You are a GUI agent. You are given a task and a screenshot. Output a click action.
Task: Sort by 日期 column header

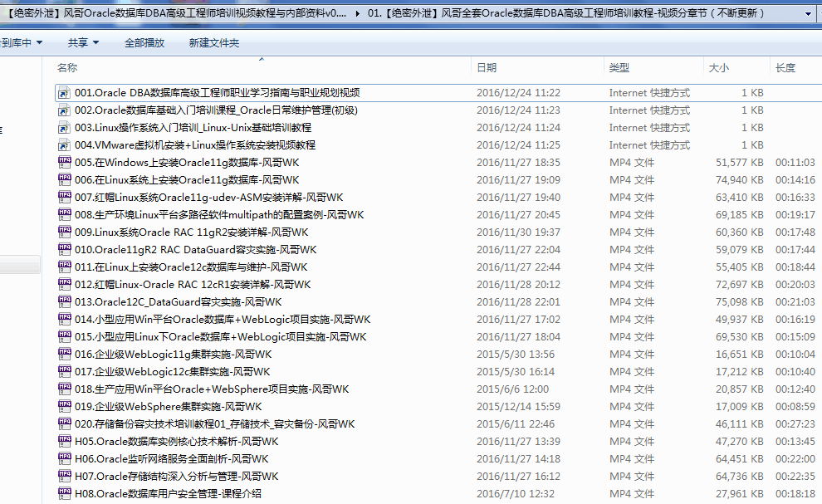[487, 67]
